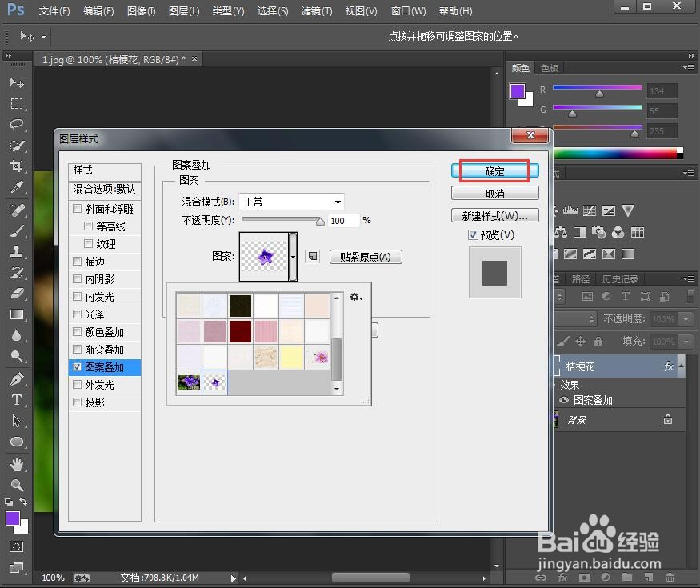
Task: Click the R channel slider handle
Action: [599, 94]
